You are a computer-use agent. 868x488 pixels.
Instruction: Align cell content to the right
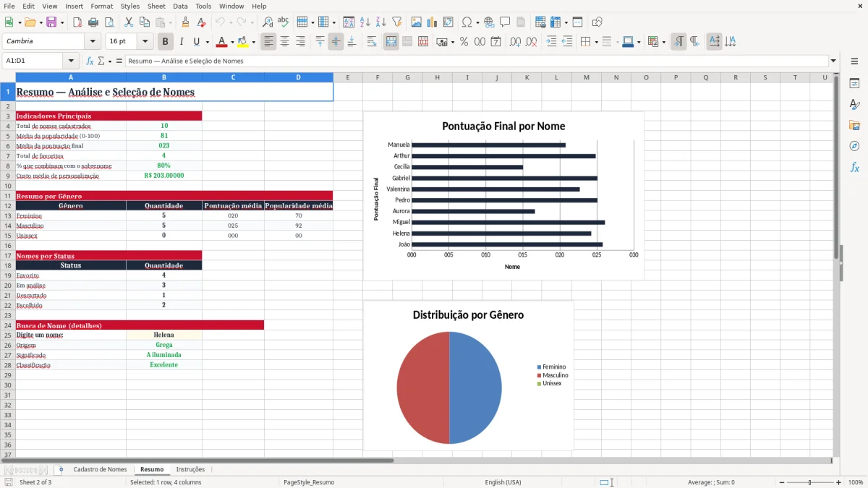(301, 42)
